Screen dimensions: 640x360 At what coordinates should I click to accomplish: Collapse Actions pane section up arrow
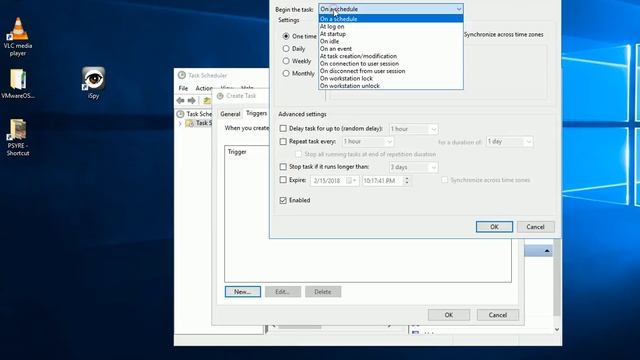coord(547,251)
